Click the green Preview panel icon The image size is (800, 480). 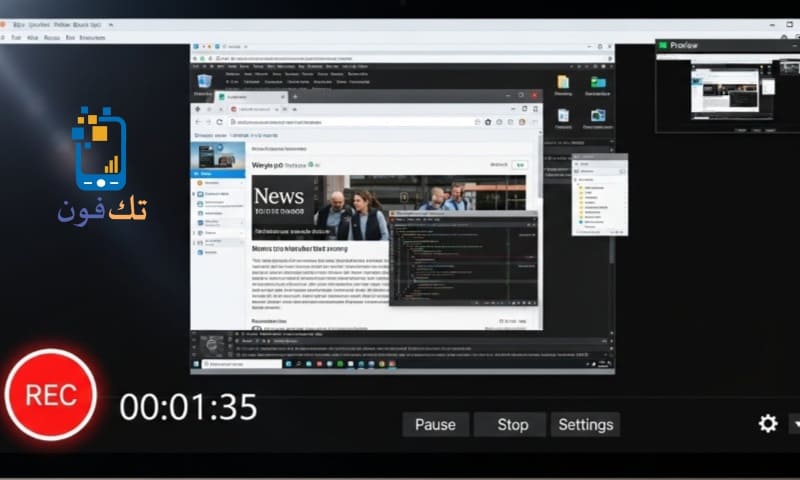[662, 45]
